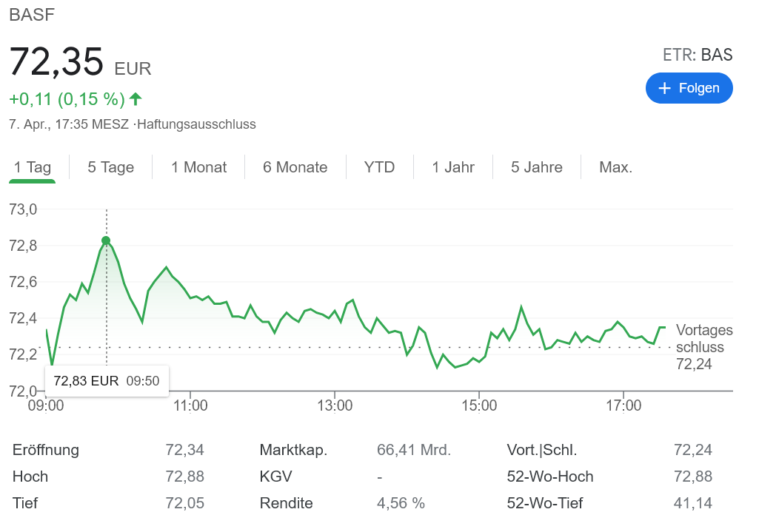Open the 1 Monat chart range
The height and width of the screenshot is (532, 759).
199,167
